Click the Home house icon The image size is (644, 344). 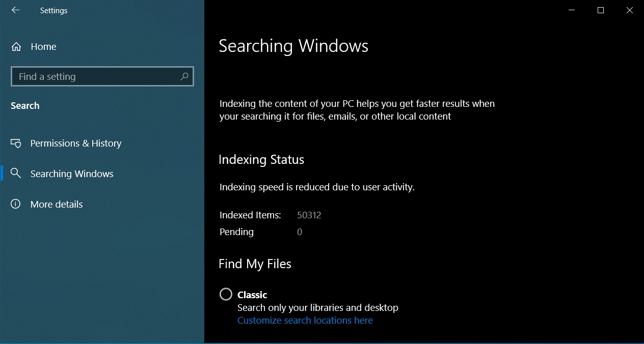pyautogui.click(x=16, y=47)
